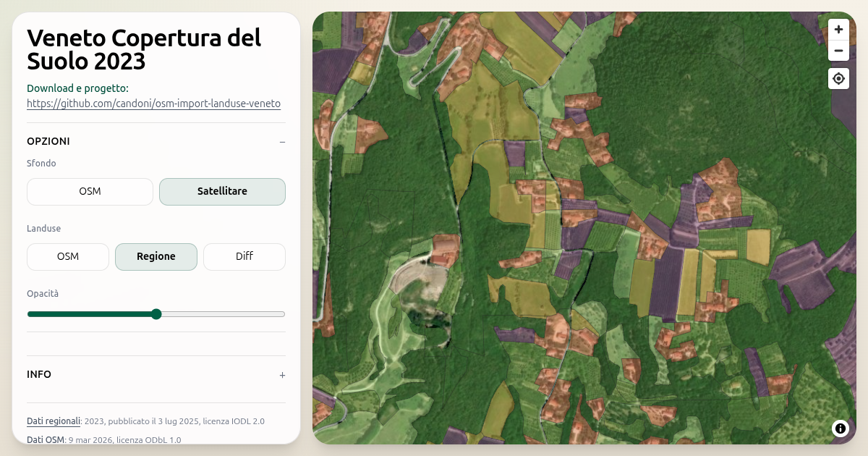Expand the INFO section
Screen dimensions: 868x456
pos(282,375)
